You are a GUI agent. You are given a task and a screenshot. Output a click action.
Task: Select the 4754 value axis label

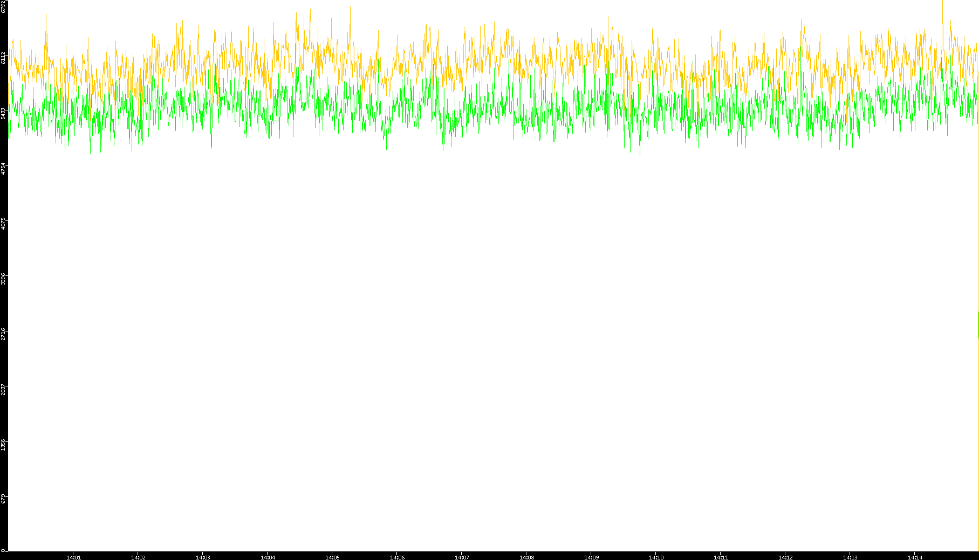point(4,169)
